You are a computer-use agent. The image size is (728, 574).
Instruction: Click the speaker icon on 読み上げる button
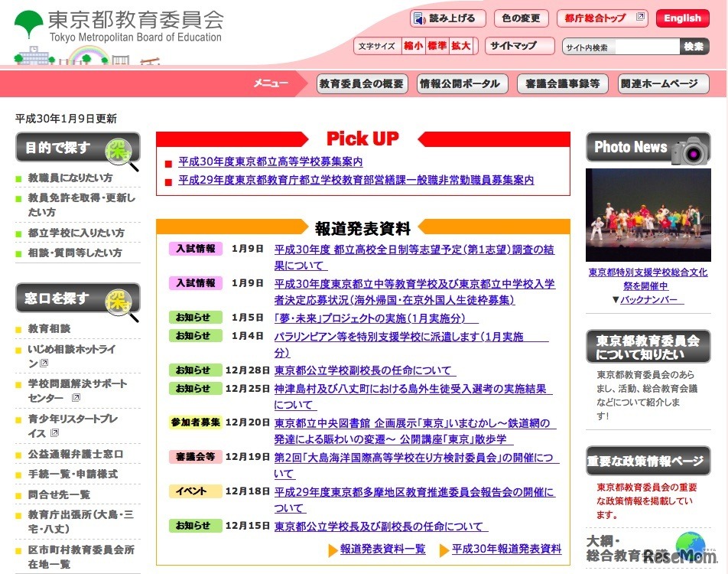[x=418, y=18]
